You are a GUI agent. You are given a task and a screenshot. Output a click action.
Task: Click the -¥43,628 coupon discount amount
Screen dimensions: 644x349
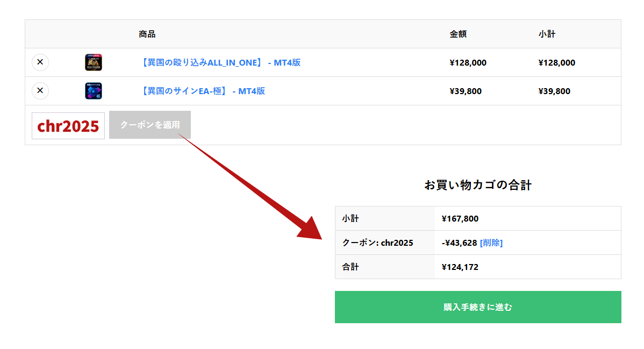459,243
